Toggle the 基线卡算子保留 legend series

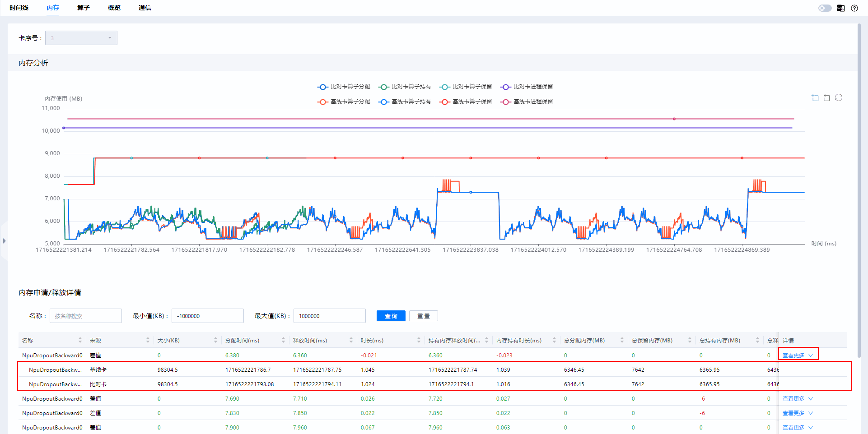466,102
